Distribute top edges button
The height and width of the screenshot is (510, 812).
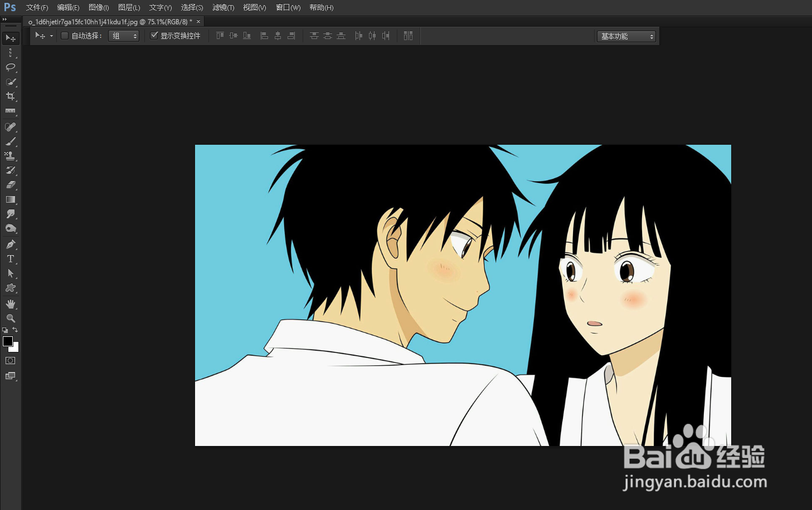pyautogui.click(x=314, y=36)
